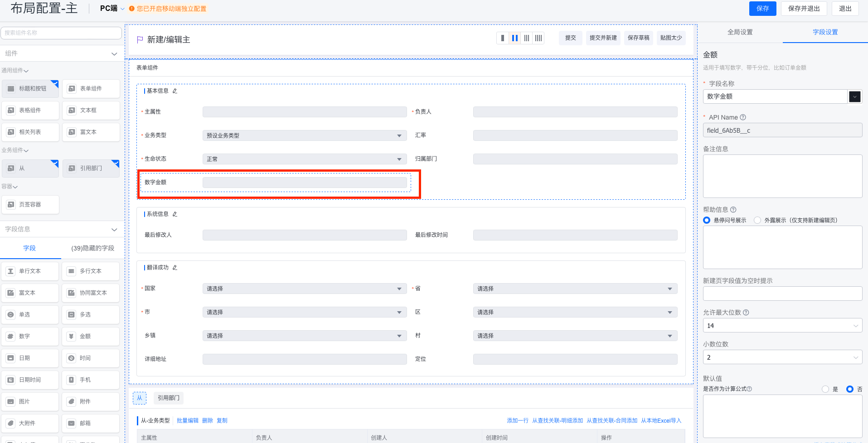The height and width of the screenshot is (443, 868).
Task: Click the 从本地Excel导入 link
Action: tap(661, 421)
